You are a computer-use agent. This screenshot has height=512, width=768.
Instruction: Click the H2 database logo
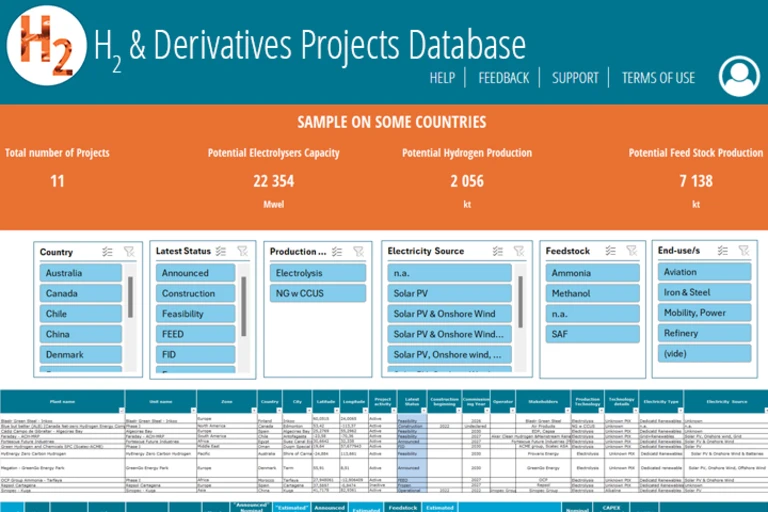point(48,45)
